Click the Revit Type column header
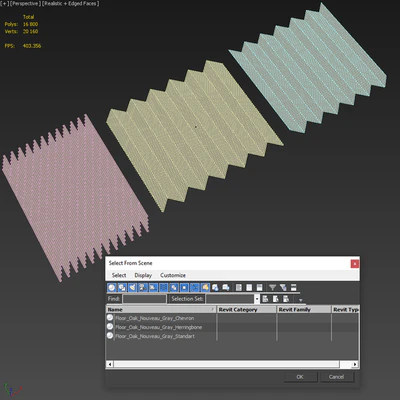The image size is (400, 400). [345, 310]
